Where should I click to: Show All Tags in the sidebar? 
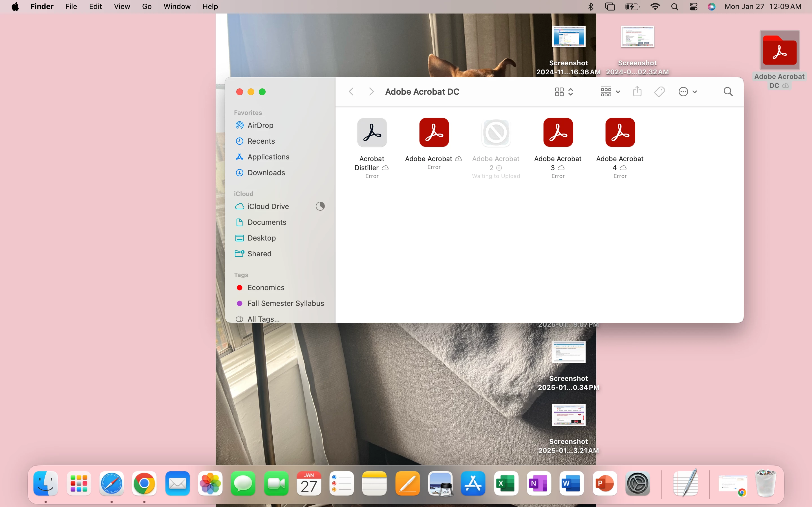tap(263, 319)
